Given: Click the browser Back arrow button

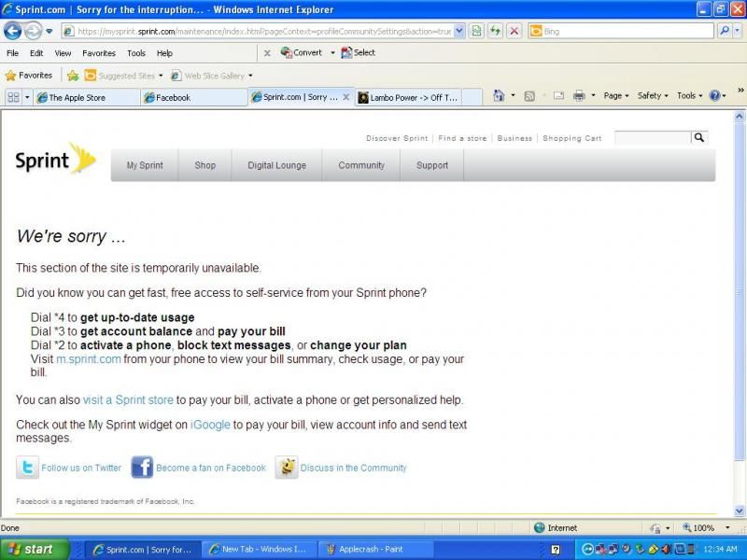Looking at the screenshot, I should (12, 31).
